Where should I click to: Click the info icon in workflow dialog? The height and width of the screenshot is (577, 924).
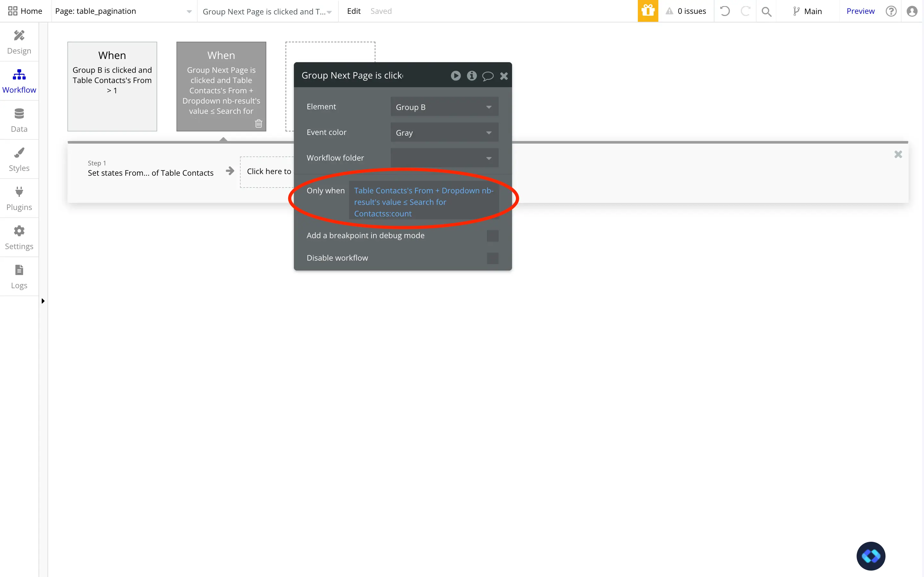pyautogui.click(x=472, y=75)
